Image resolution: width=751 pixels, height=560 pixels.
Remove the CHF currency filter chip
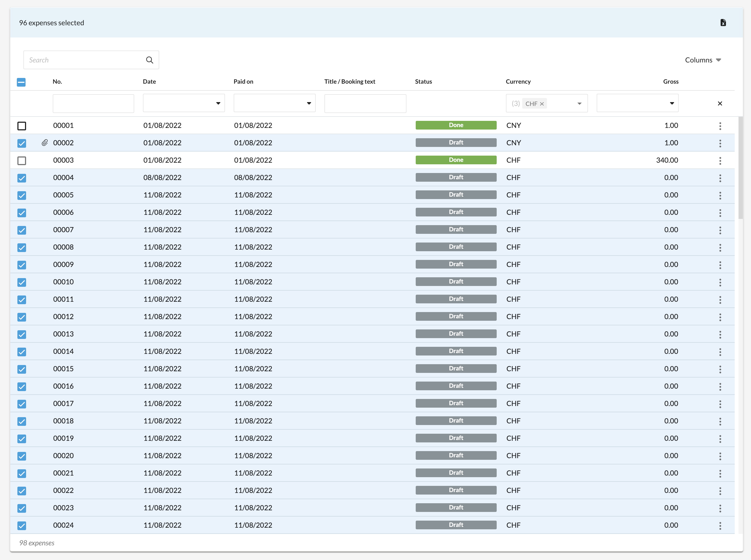542,104
